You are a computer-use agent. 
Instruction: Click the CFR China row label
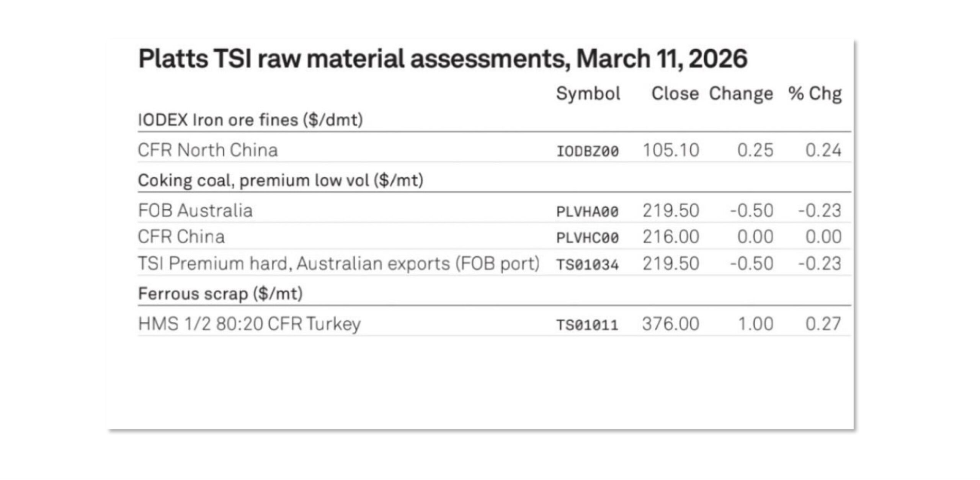pos(181,237)
